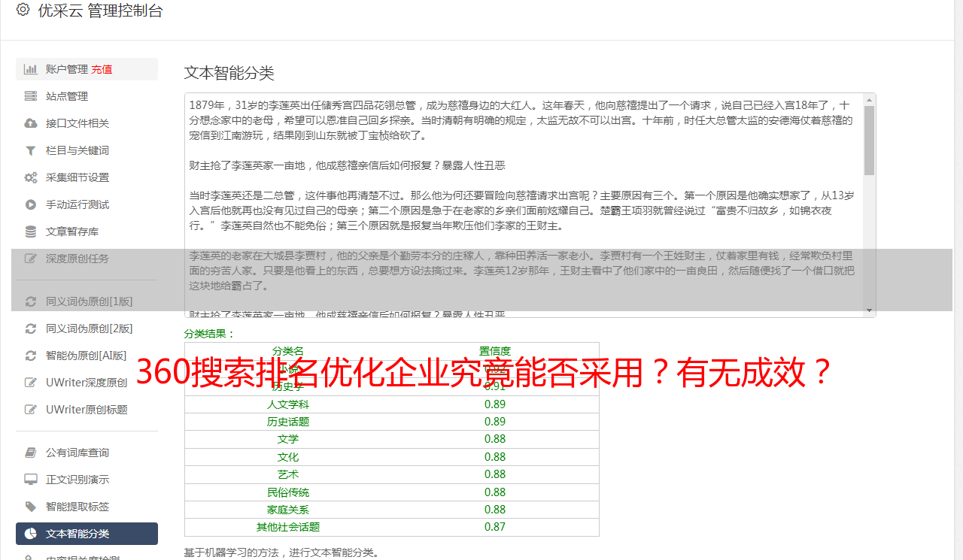Click the refresh icon for 同义词伪原创[1版]
The height and width of the screenshot is (560, 963).
tap(31, 301)
